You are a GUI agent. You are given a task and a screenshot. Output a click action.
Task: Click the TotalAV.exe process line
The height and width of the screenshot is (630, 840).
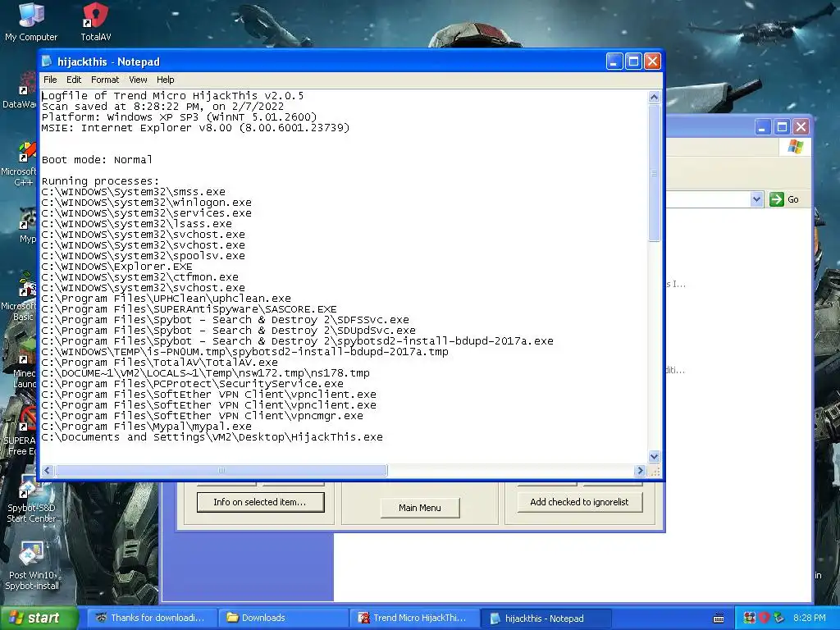pyautogui.click(x=160, y=362)
